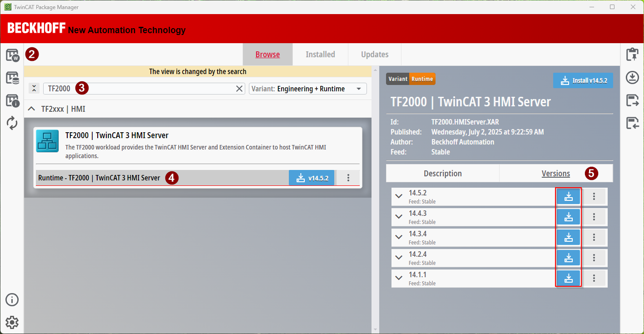The height and width of the screenshot is (334, 644).
Task: Clear the TF2000 search text
Action: pyautogui.click(x=239, y=89)
